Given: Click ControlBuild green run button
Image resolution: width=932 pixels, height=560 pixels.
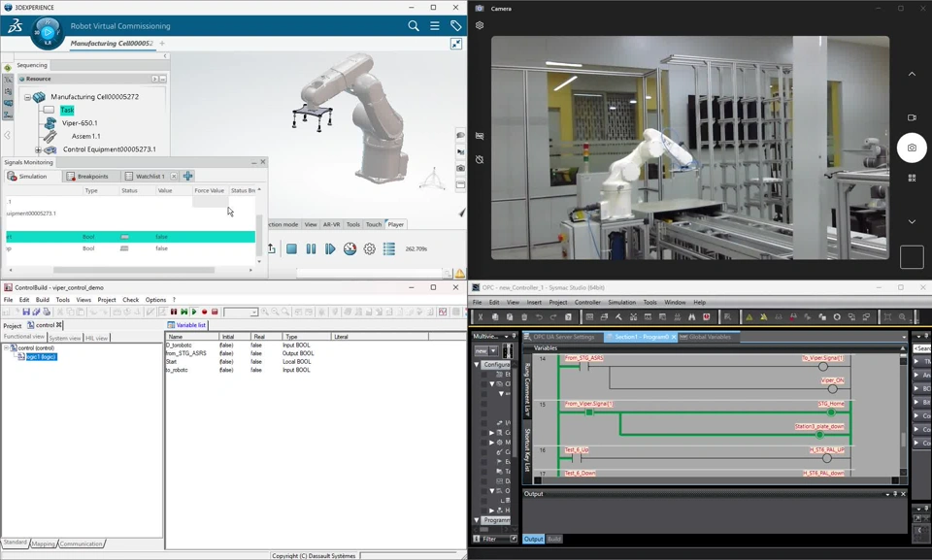Looking at the screenshot, I should (x=194, y=312).
